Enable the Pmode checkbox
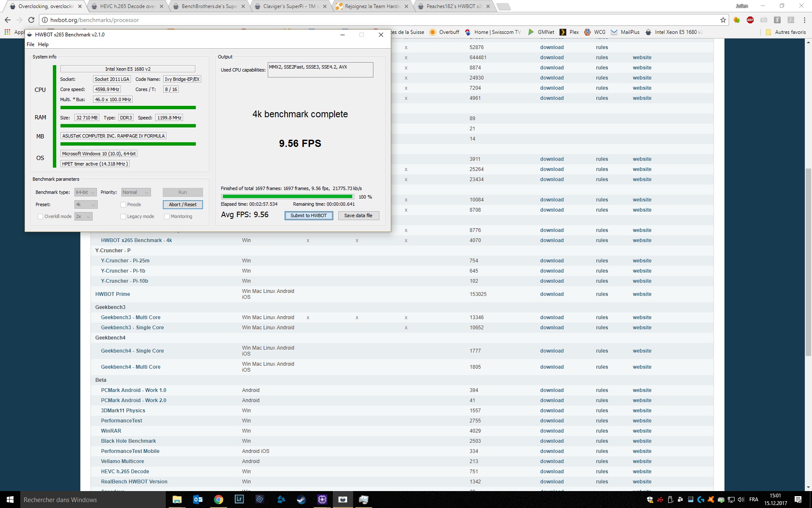 coord(123,204)
